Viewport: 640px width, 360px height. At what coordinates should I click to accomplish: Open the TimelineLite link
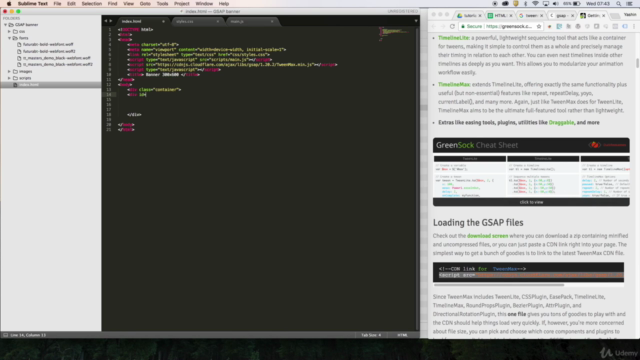tap(453, 38)
